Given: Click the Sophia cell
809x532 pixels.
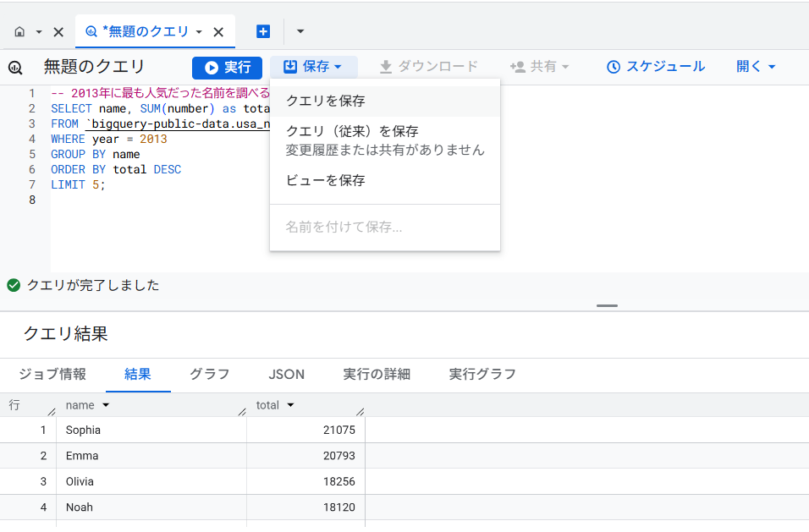Looking at the screenshot, I should 151,430.
